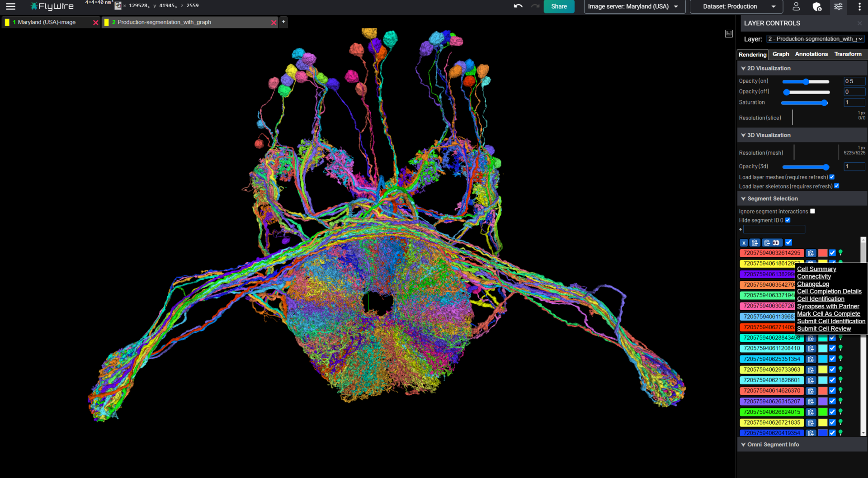The width and height of the screenshot is (868, 478).
Task: Open the user profile icon
Action: click(796, 6)
